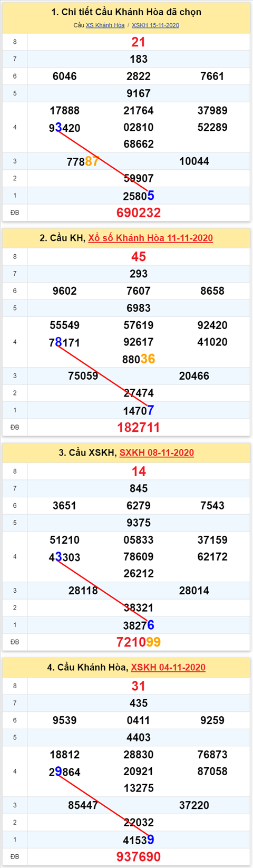Select the number 7661
Screen dimensions: 253x868
tap(212, 76)
